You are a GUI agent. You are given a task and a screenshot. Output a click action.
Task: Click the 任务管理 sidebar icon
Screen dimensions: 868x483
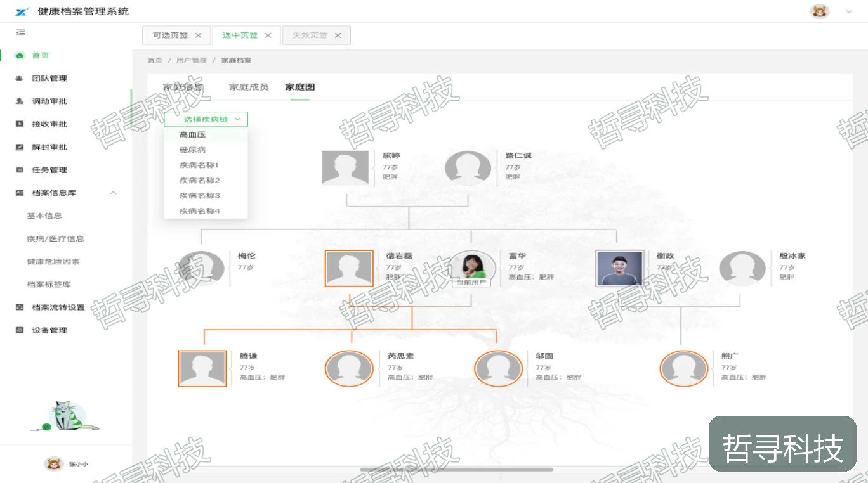(x=20, y=170)
